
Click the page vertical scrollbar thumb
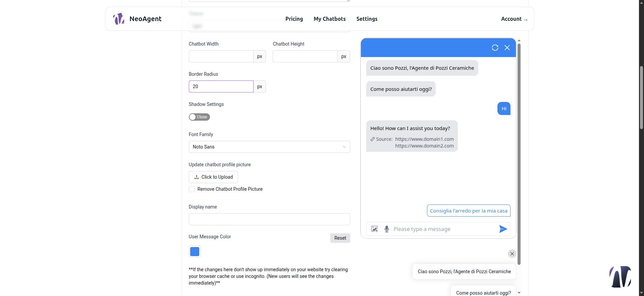click(x=641, y=97)
